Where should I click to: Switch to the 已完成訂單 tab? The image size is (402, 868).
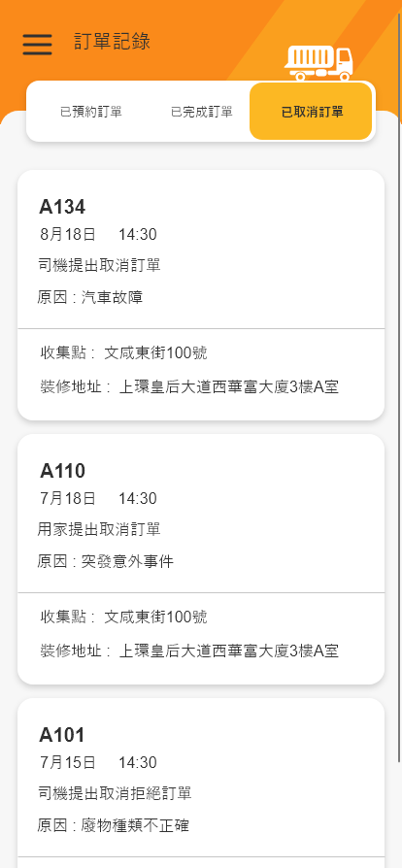pos(202,112)
